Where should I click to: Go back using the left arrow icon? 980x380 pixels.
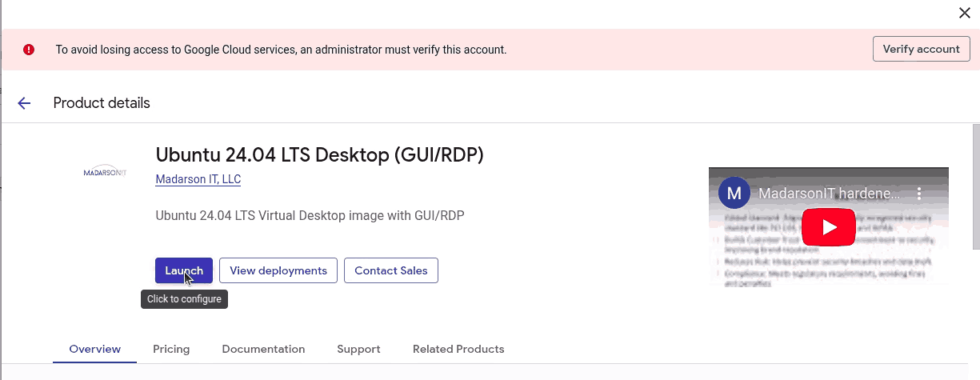pyautogui.click(x=24, y=103)
